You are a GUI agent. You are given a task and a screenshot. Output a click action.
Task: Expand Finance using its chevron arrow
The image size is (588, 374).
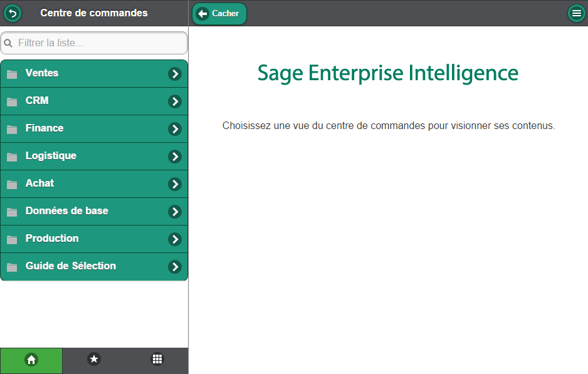[x=175, y=129]
